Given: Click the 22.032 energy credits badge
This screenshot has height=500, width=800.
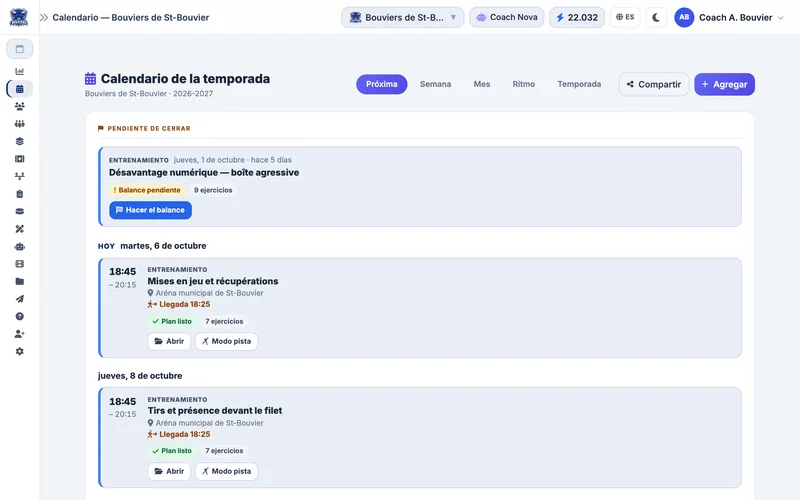Looking at the screenshot, I should coord(577,17).
